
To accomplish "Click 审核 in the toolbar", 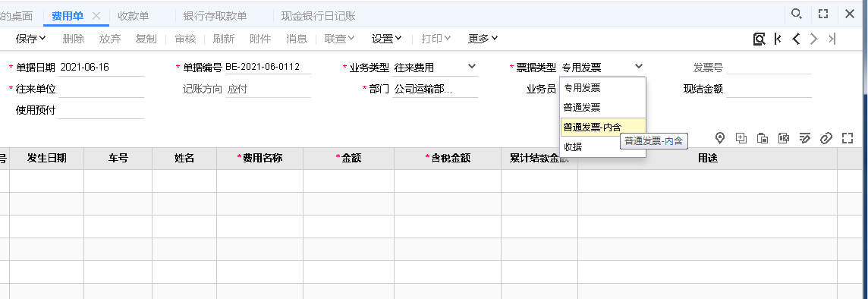I will pyautogui.click(x=185, y=39).
